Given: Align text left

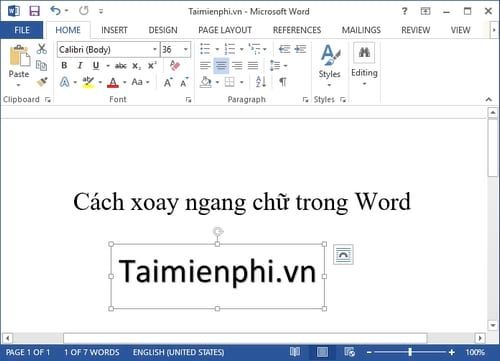Looking at the screenshot, I should pos(205,65).
